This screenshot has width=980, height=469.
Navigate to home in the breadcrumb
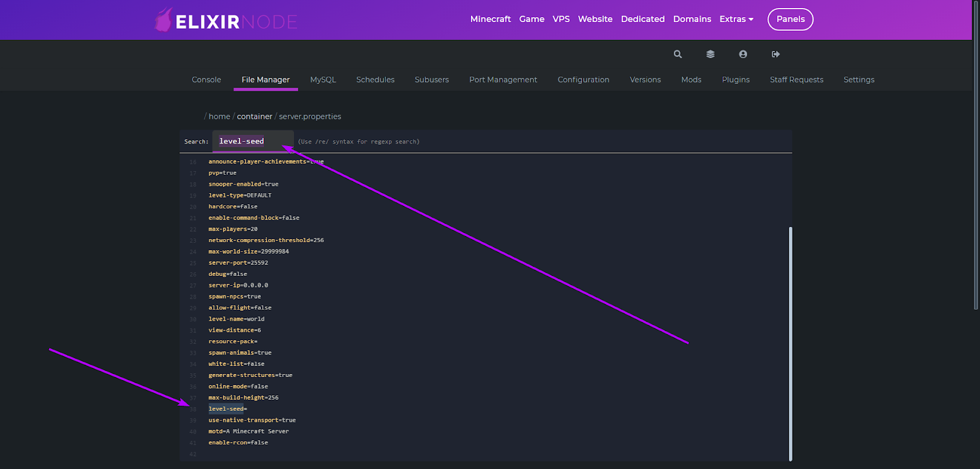pyautogui.click(x=219, y=116)
